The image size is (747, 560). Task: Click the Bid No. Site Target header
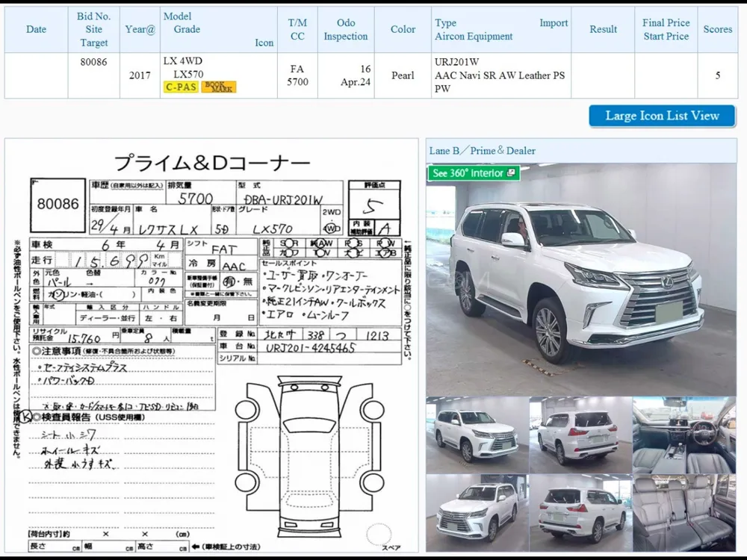[x=94, y=30]
